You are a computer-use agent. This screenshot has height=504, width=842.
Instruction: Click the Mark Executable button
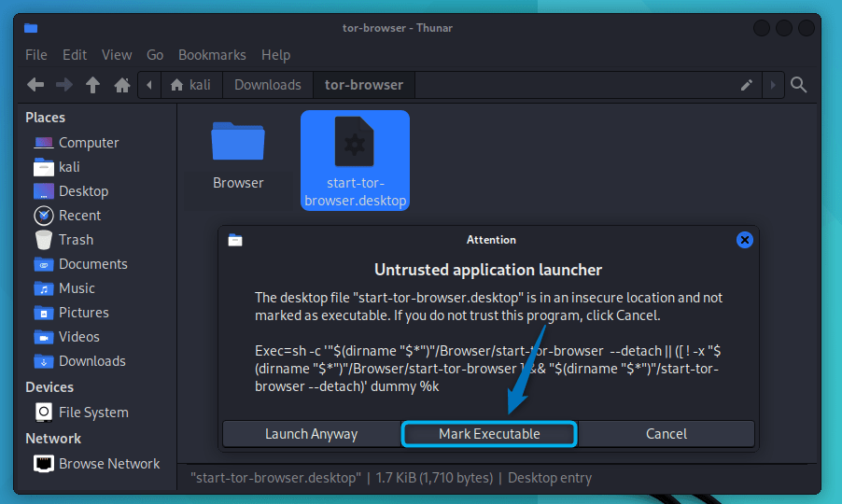489,434
